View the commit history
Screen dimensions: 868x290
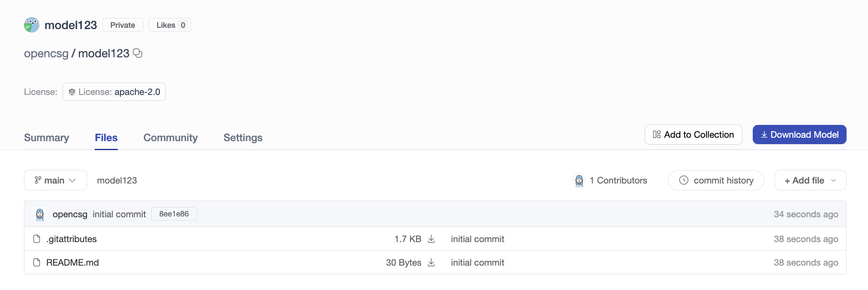pos(716,180)
